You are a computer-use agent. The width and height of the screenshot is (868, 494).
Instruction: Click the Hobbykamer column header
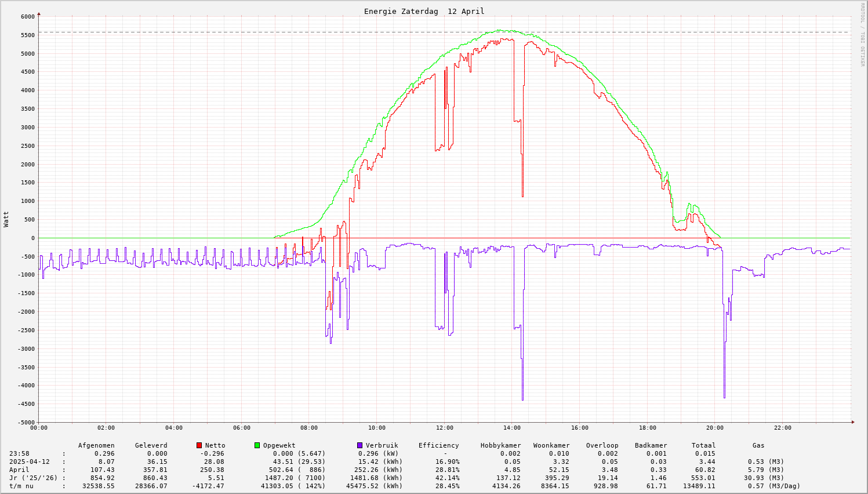pos(500,445)
